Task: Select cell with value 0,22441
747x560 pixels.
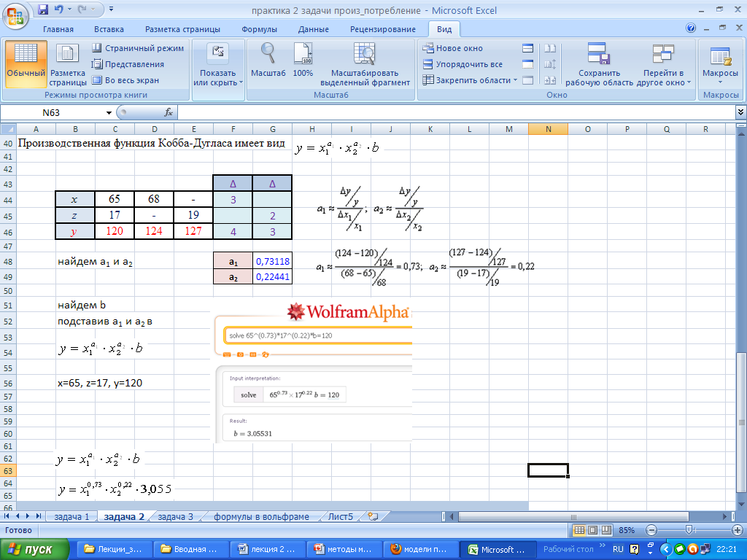Action: pos(273,276)
